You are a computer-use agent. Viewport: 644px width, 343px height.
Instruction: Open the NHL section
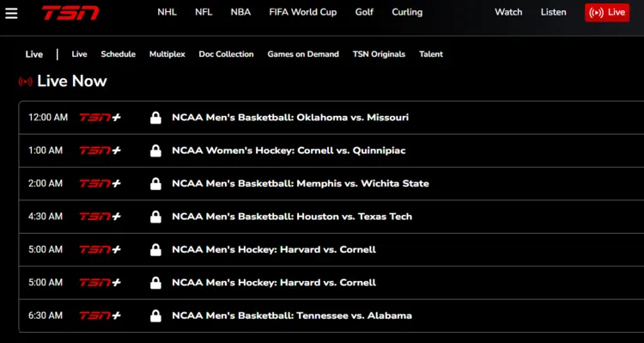click(167, 12)
